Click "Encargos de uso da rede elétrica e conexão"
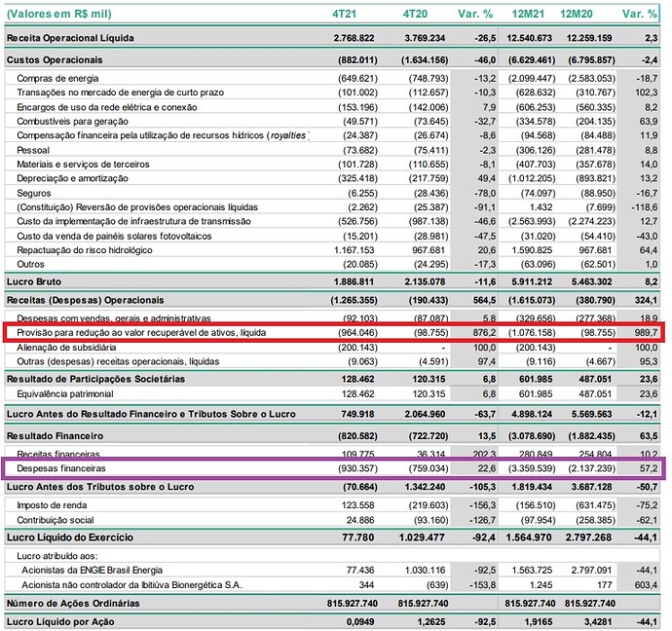This screenshot has width=672, height=631. coord(107,107)
